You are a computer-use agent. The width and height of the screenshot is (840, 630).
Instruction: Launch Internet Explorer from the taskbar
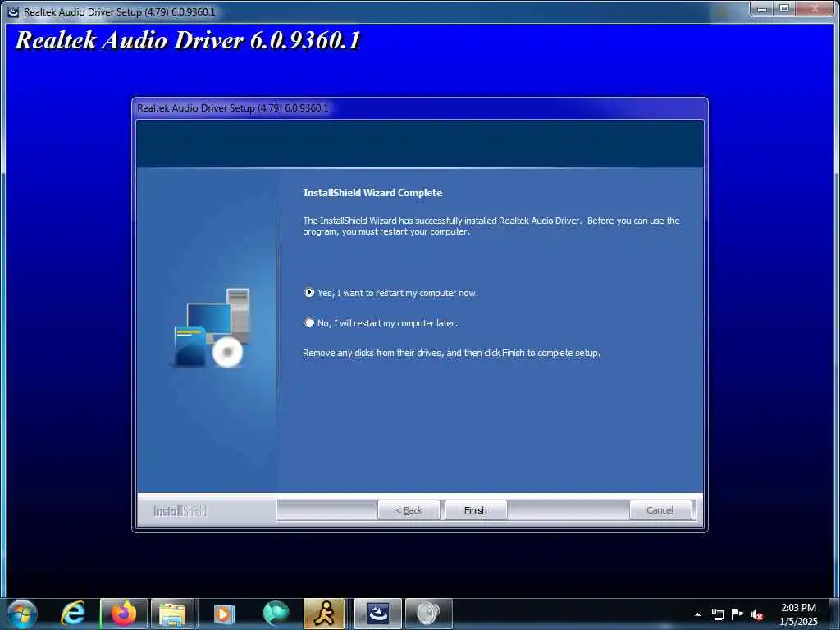click(73, 614)
